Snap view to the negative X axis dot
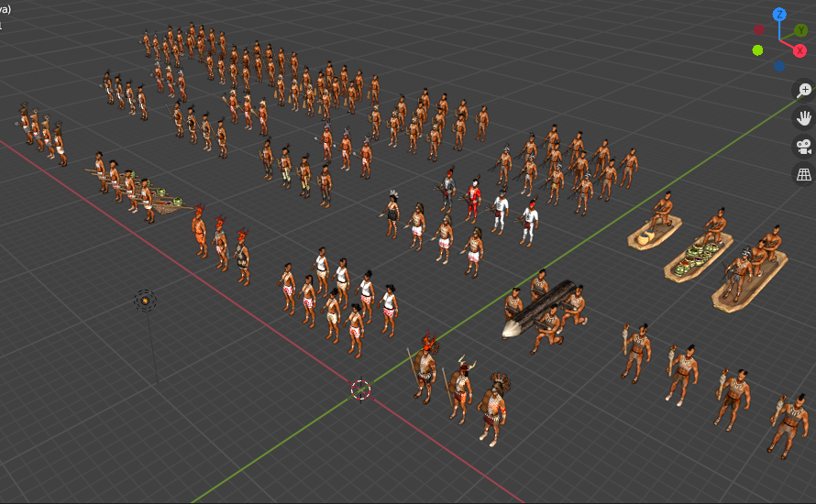 [x=759, y=29]
